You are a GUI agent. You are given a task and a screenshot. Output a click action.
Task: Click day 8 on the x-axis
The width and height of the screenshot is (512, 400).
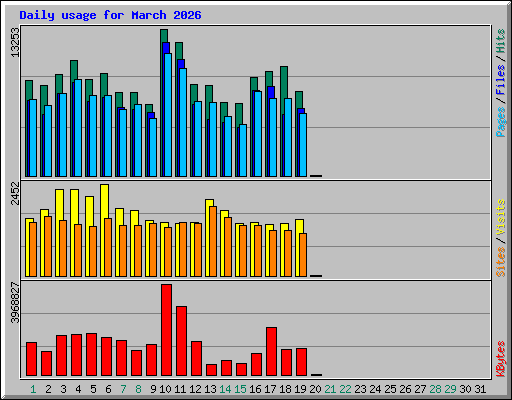[138, 389]
